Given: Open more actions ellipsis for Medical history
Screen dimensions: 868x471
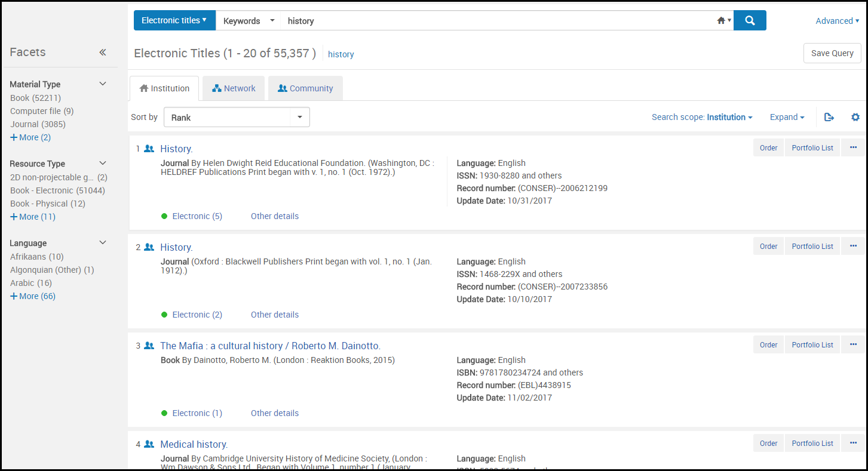Looking at the screenshot, I should 853,443.
